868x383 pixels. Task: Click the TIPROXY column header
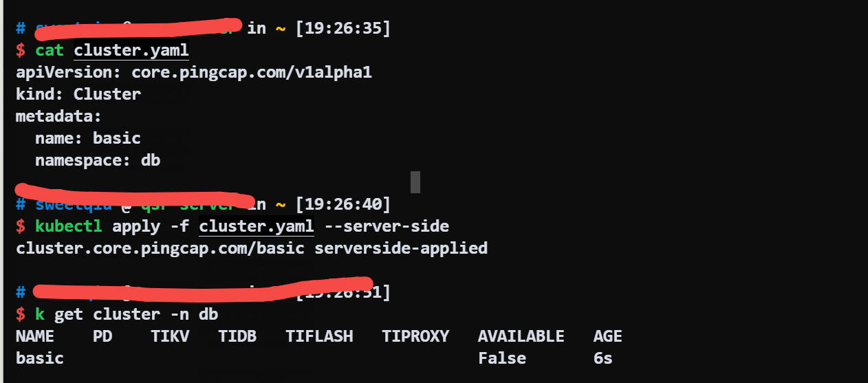(415, 336)
